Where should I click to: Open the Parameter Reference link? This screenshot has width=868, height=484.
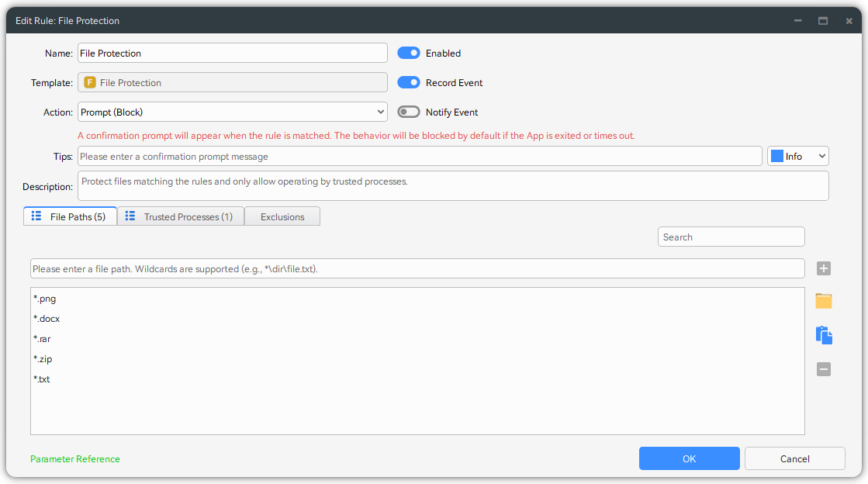75,459
